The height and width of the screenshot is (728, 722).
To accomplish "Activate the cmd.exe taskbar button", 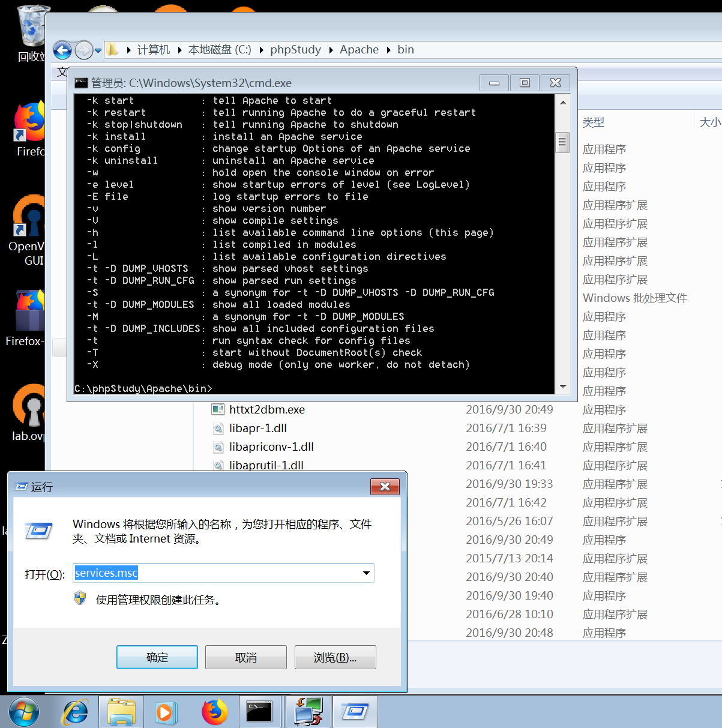I will [259, 712].
